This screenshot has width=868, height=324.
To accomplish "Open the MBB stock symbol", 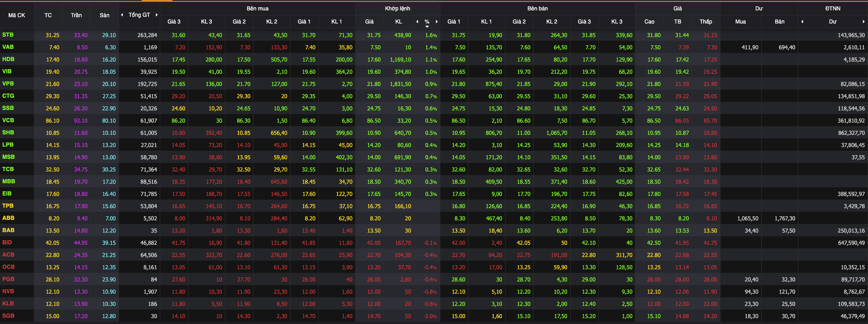I will (9, 181).
